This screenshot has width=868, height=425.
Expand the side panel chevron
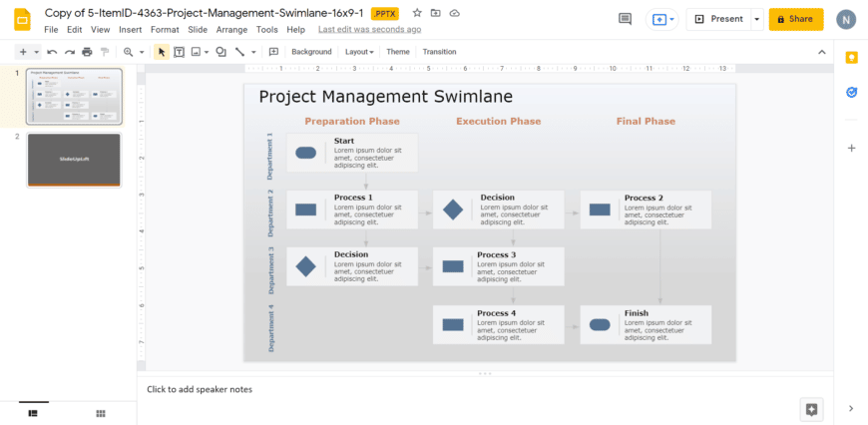coord(851,408)
